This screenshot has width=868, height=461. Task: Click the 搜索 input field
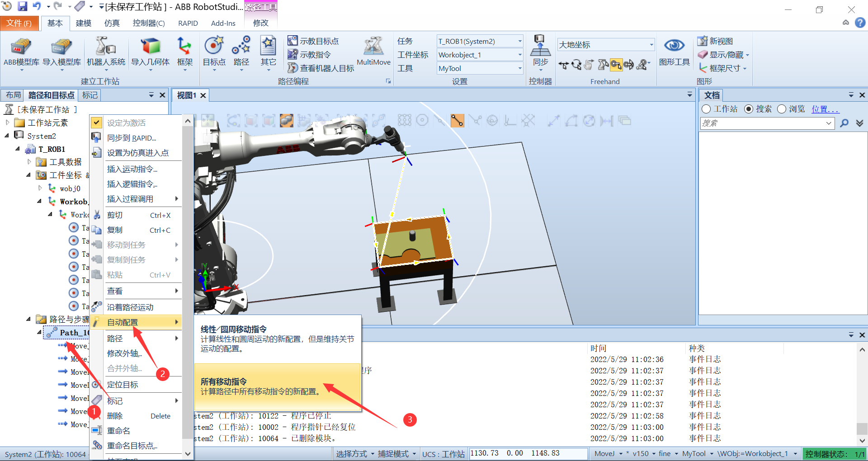(x=767, y=123)
